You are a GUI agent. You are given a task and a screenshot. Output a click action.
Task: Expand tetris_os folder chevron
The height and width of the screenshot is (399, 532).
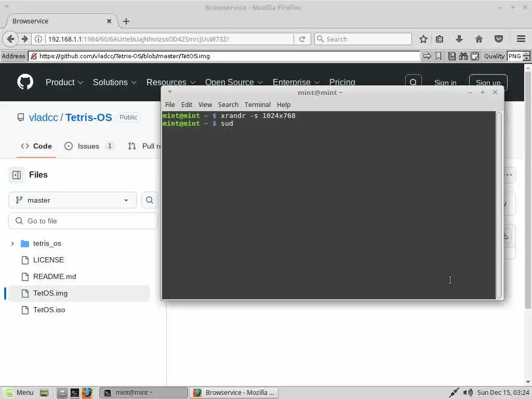pyautogui.click(x=12, y=244)
